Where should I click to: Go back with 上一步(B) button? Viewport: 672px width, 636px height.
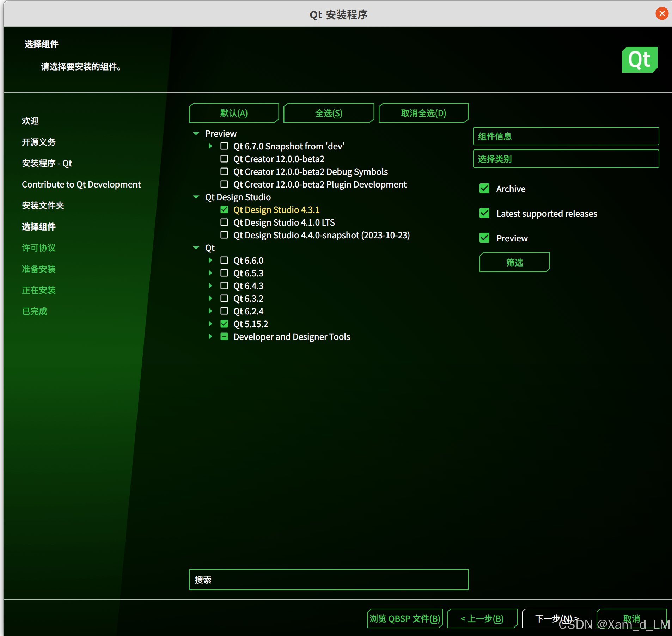[x=482, y=618]
